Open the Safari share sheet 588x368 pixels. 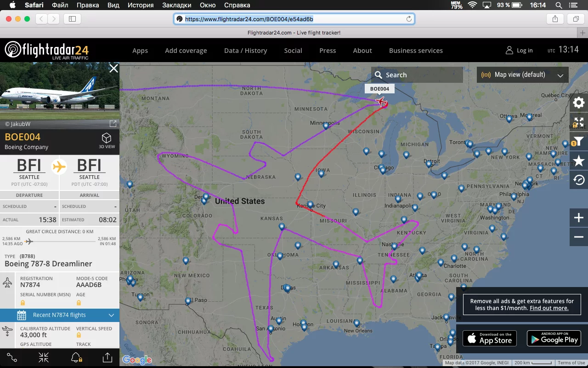tap(555, 19)
